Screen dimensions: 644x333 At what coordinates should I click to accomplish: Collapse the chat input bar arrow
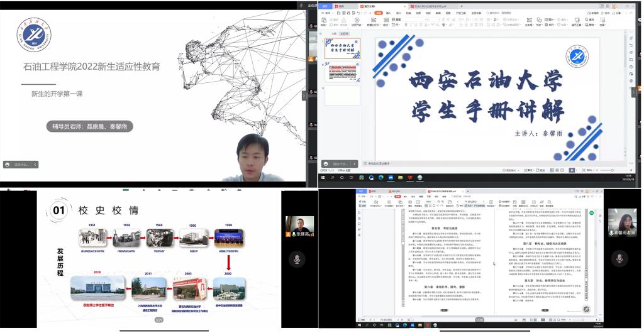pos(36,165)
